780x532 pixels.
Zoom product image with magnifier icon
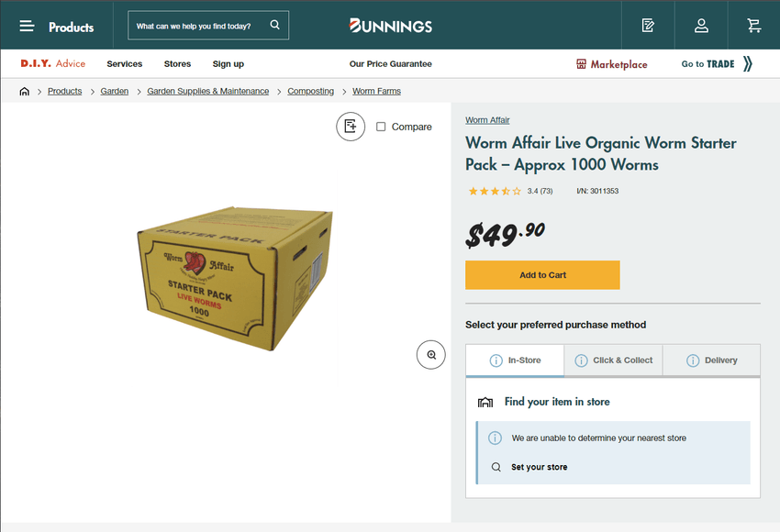click(430, 354)
